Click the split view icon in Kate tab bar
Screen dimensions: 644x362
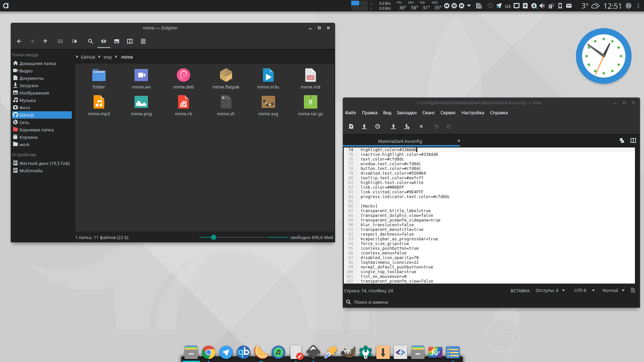tap(633, 141)
